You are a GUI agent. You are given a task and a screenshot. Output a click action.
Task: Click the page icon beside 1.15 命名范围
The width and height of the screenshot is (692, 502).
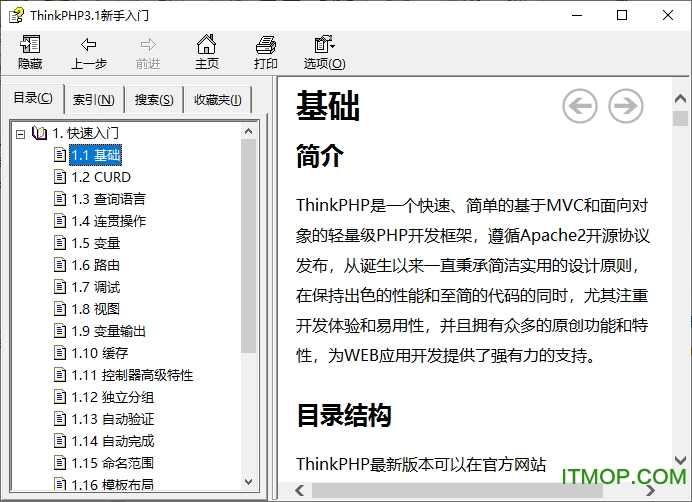(x=60, y=463)
